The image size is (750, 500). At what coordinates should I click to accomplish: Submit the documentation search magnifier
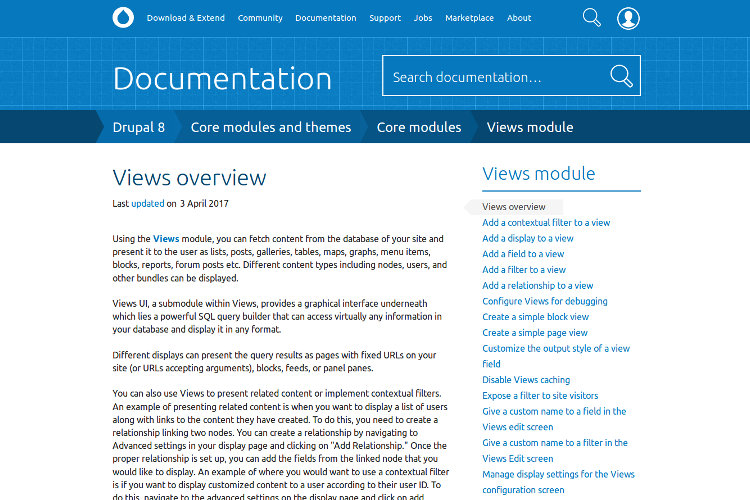(x=621, y=76)
